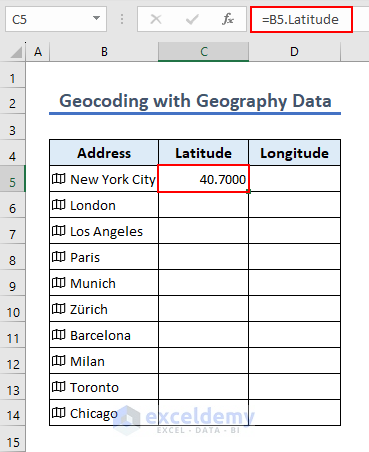
Task: Select column A header
Action: [38, 52]
